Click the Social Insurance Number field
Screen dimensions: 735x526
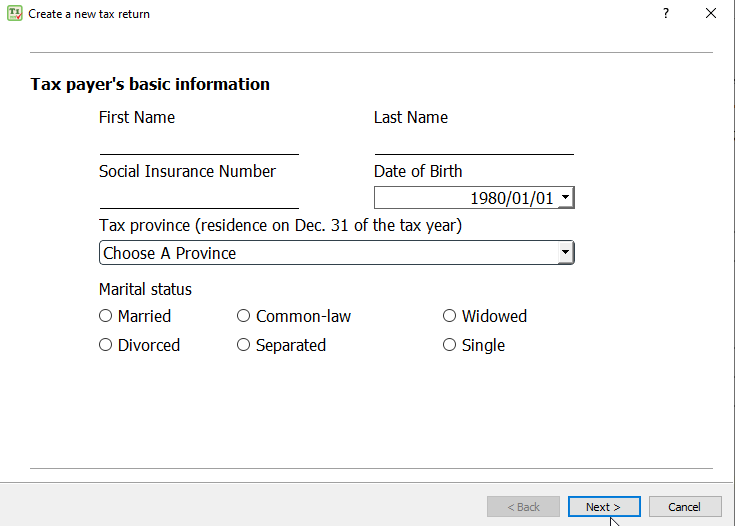coord(198,197)
